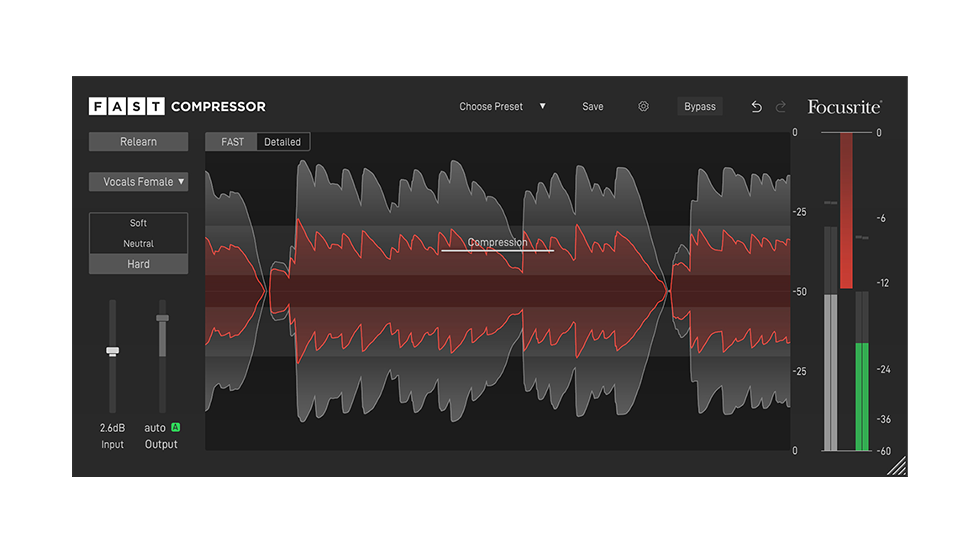Click the green auto output 'A' badge
Image resolution: width=980 pixels, height=540 pixels.
click(x=175, y=427)
